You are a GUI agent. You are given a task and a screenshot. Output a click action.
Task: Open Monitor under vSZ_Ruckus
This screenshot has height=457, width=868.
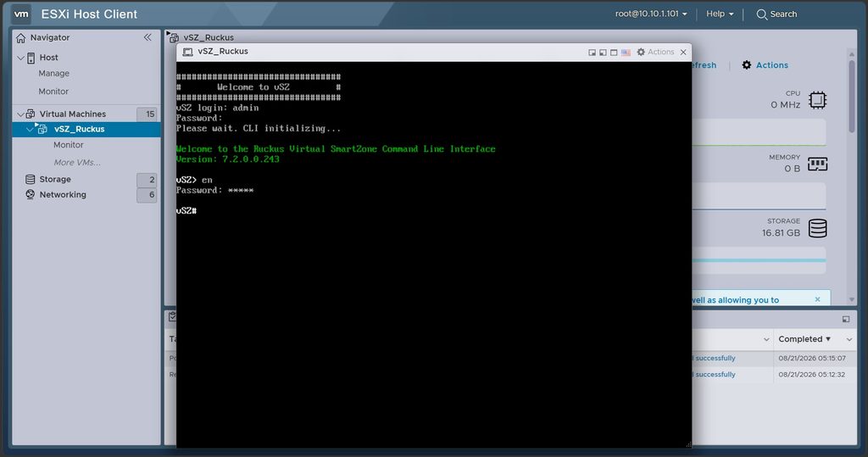click(68, 145)
